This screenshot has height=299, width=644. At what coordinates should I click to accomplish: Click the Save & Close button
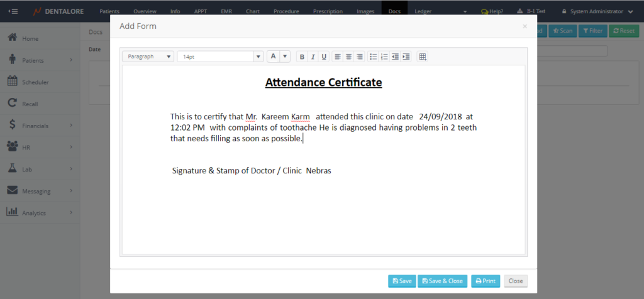click(443, 281)
